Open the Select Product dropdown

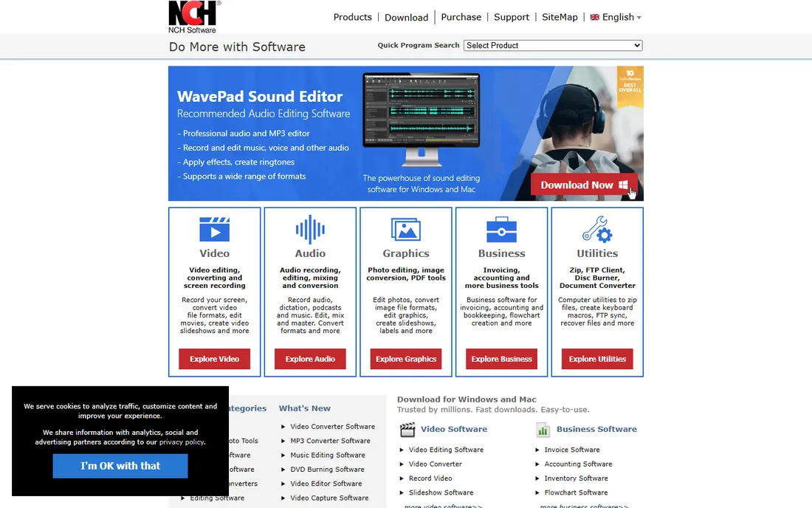tap(553, 46)
